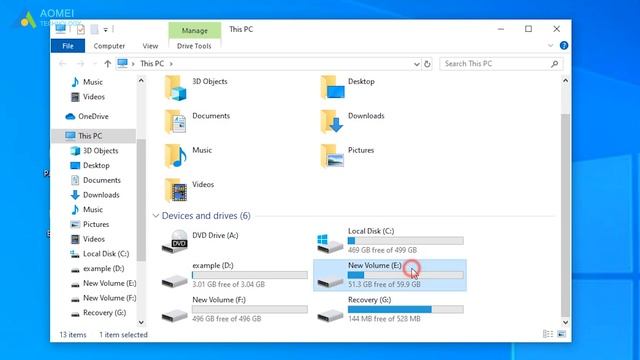Click the forward navigation arrow
The width and height of the screenshot is (640, 360).
80,64
